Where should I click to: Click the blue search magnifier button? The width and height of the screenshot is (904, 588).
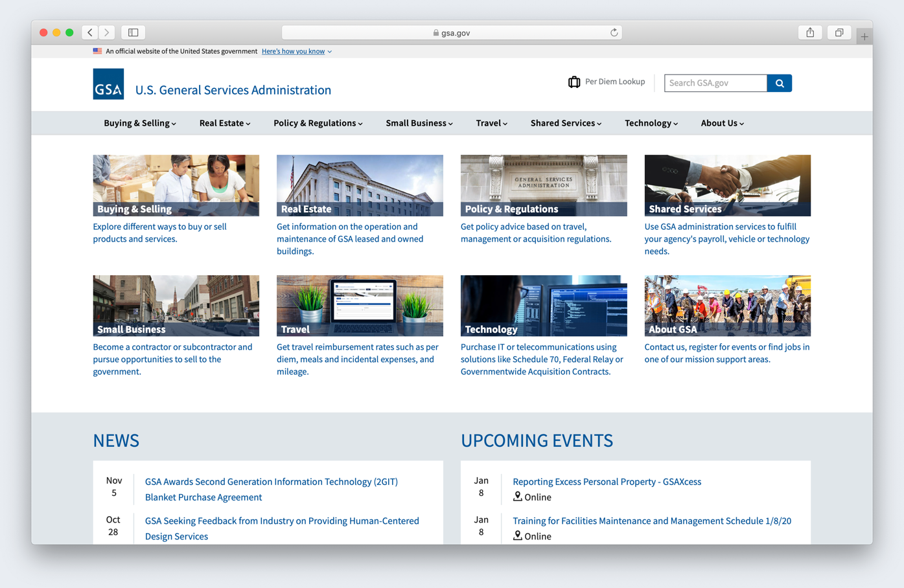point(780,83)
